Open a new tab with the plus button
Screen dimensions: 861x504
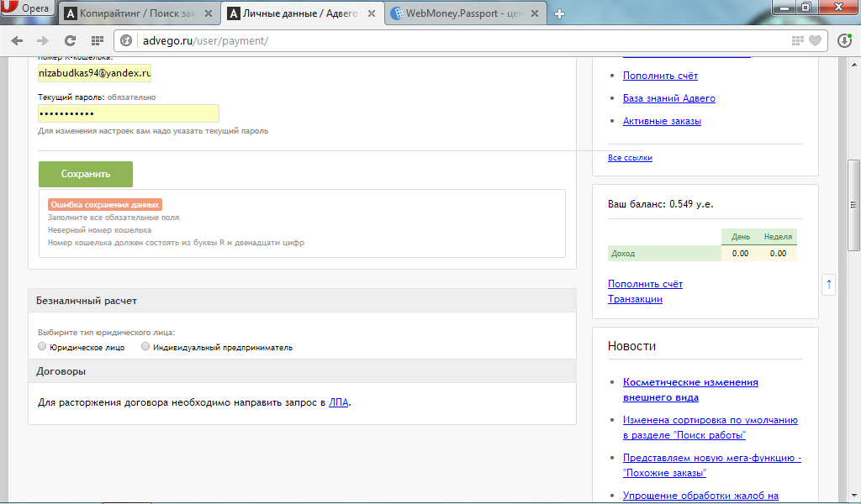pos(559,13)
